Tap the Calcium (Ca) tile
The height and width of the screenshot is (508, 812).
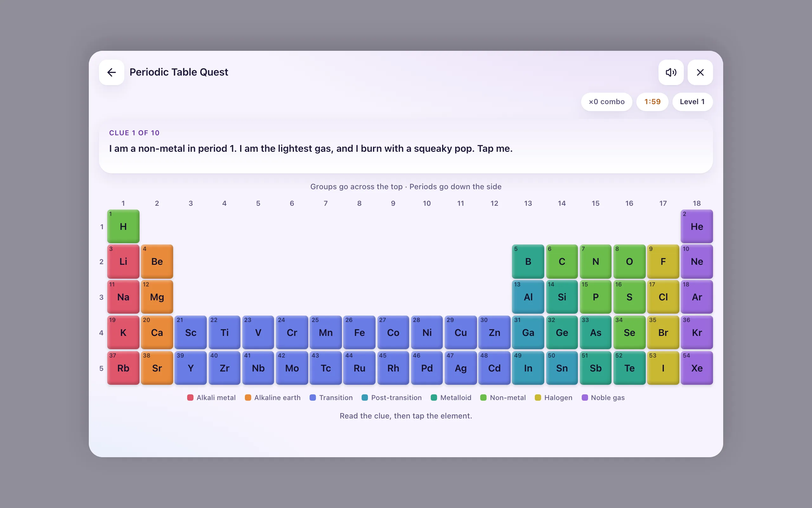coord(157,332)
